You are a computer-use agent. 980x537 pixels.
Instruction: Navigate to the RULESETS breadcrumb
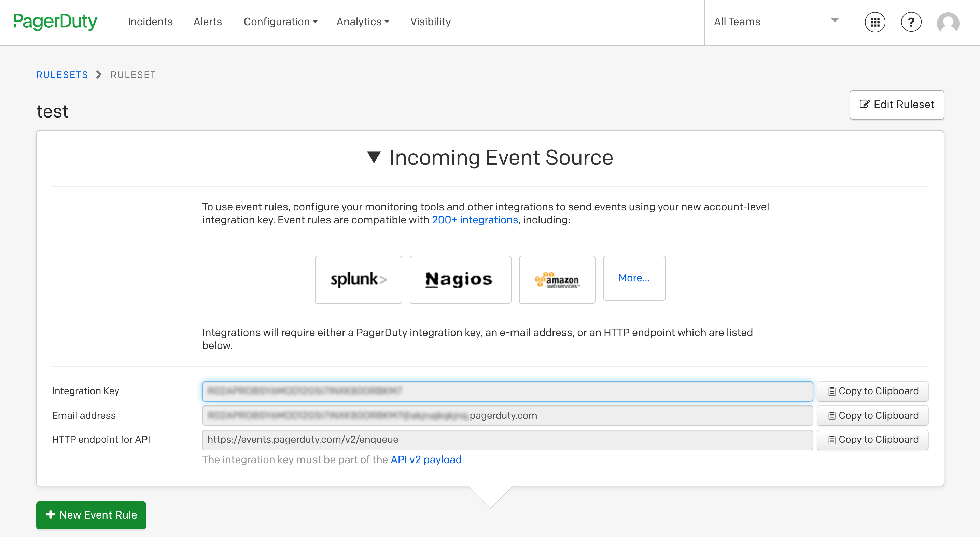pyautogui.click(x=62, y=74)
